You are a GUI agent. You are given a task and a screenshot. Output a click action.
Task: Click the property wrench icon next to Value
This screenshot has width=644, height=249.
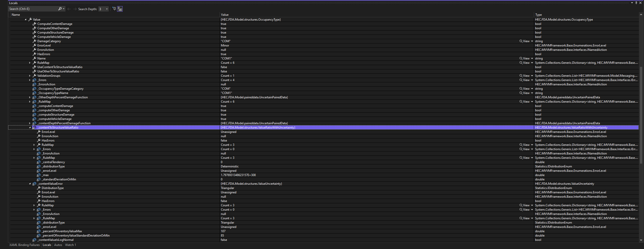pyautogui.click(x=30, y=19)
